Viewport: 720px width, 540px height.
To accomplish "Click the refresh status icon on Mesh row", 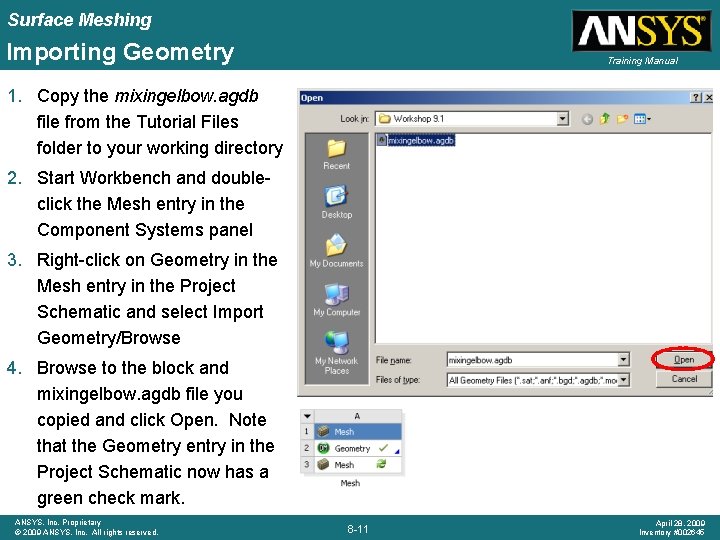I will click(381, 464).
